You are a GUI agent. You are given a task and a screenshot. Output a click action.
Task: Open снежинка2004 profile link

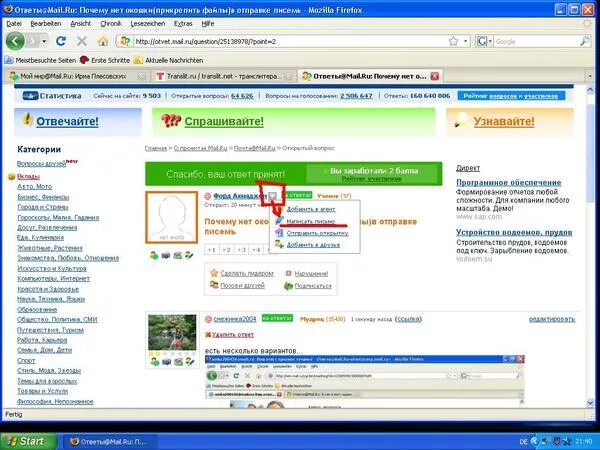235,319
